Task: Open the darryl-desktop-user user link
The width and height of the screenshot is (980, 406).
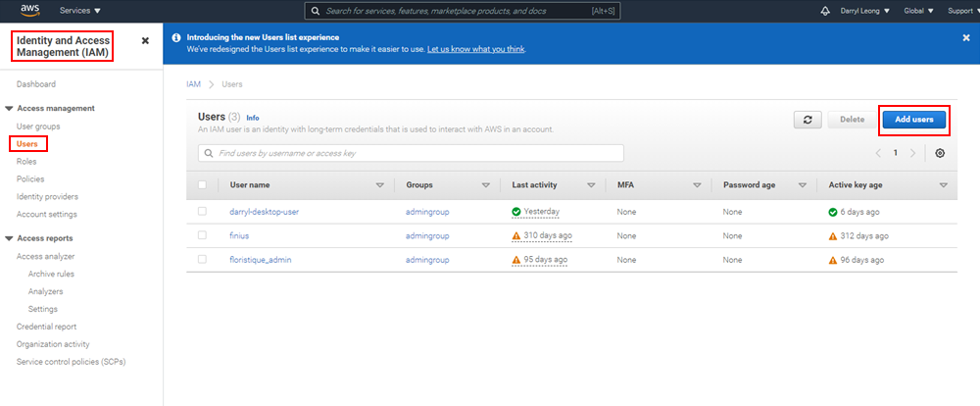Action: [265, 212]
